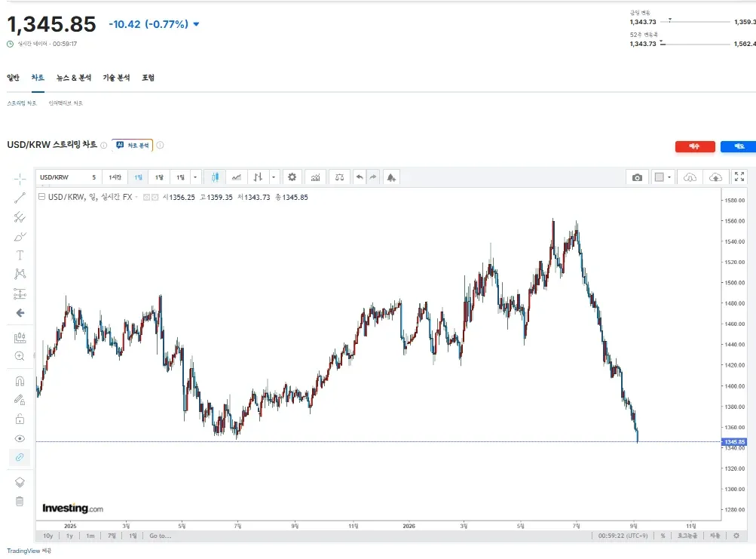
Task: Delete all drawings with trash icon
Action: (x=20, y=502)
